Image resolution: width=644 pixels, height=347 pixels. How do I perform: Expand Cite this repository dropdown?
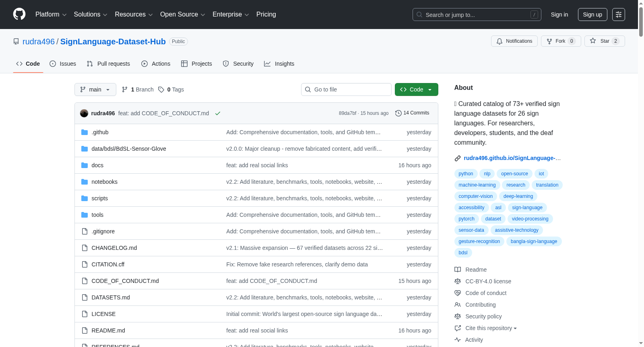[x=491, y=328]
